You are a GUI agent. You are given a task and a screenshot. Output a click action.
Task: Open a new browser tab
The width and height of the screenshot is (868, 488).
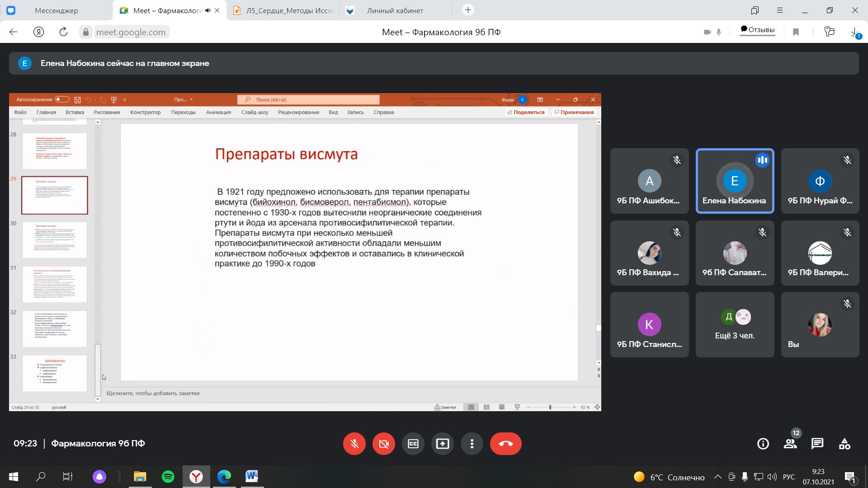(x=468, y=10)
